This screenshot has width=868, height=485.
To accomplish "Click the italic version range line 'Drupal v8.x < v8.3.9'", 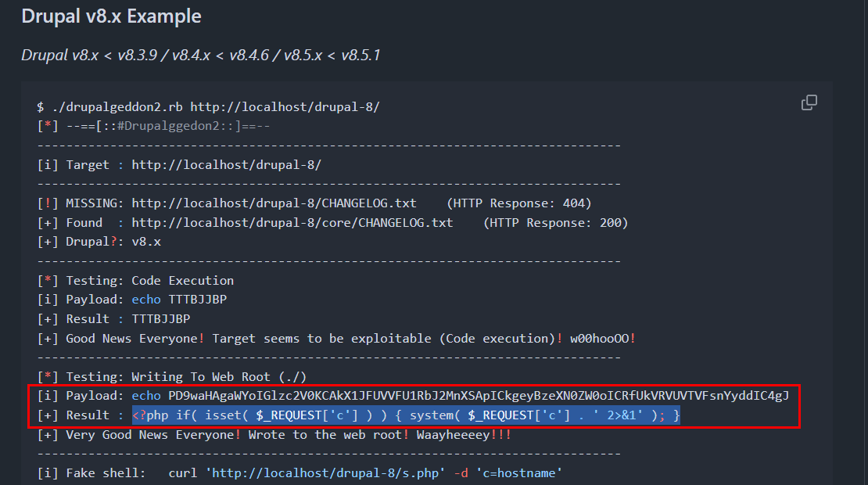I will coord(200,56).
